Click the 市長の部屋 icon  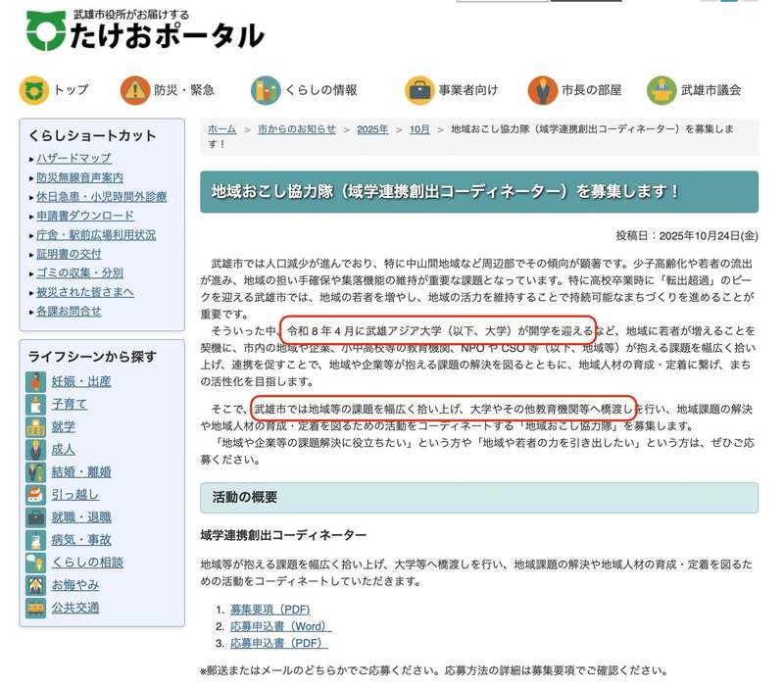click(x=542, y=90)
